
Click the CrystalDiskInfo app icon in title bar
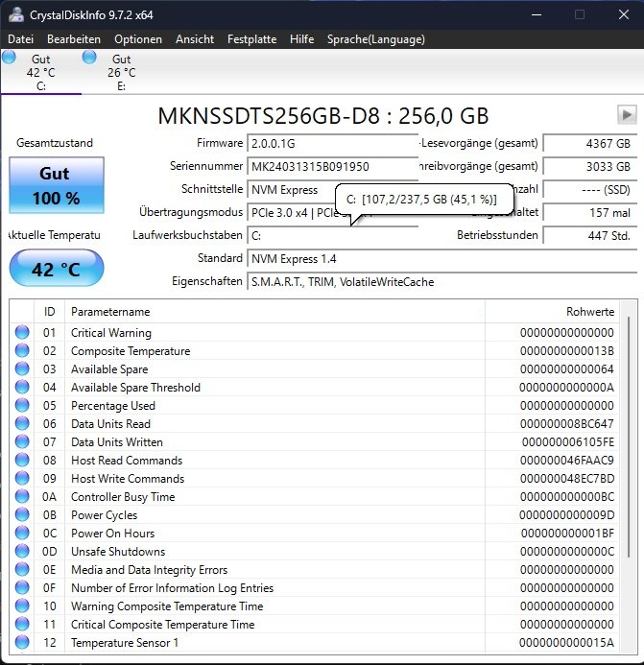(x=16, y=14)
